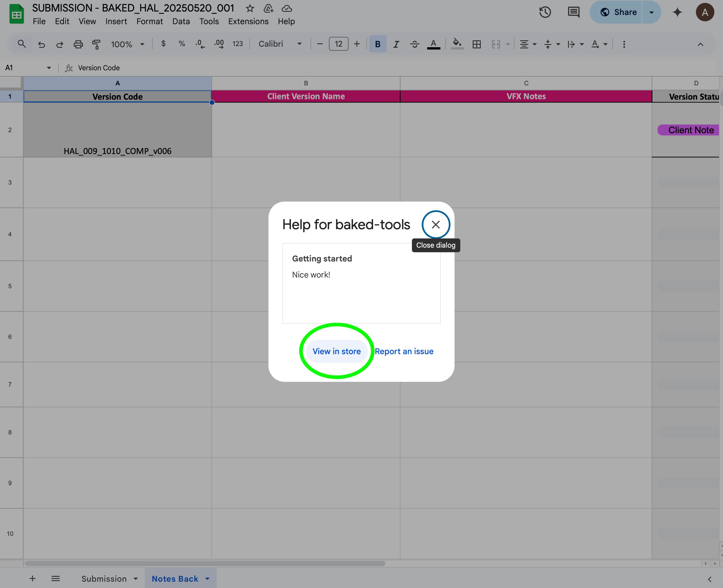Open the Extensions menu

pos(248,21)
